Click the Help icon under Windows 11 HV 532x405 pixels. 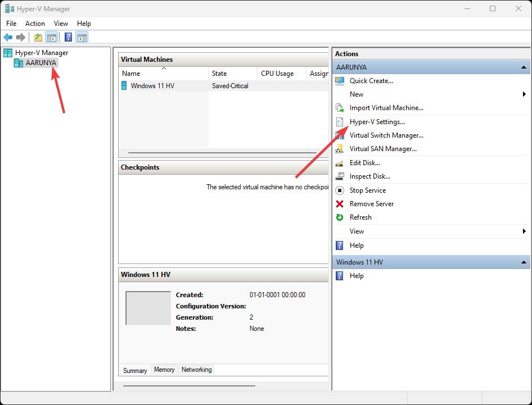(x=340, y=276)
